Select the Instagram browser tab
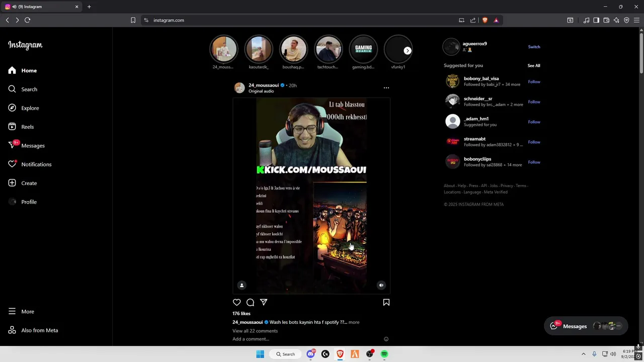644x362 pixels. point(41,7)
